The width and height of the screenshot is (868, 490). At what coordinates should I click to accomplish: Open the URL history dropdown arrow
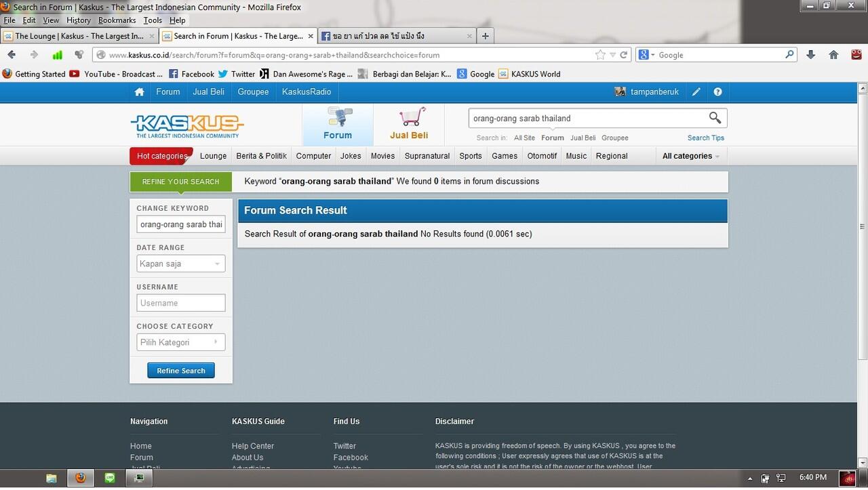(612, 55)
